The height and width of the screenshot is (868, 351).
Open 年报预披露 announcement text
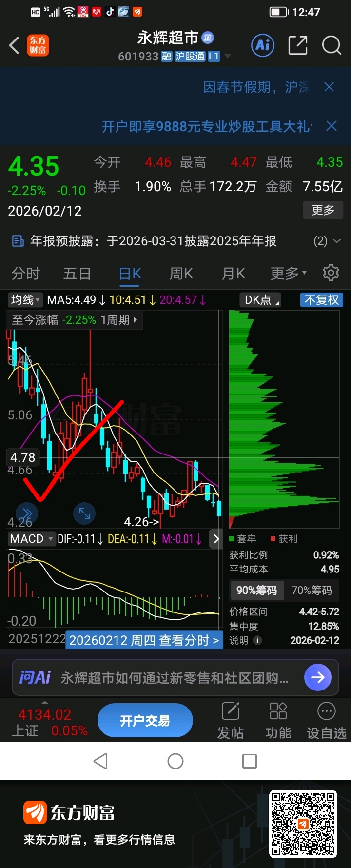[154, 241]
